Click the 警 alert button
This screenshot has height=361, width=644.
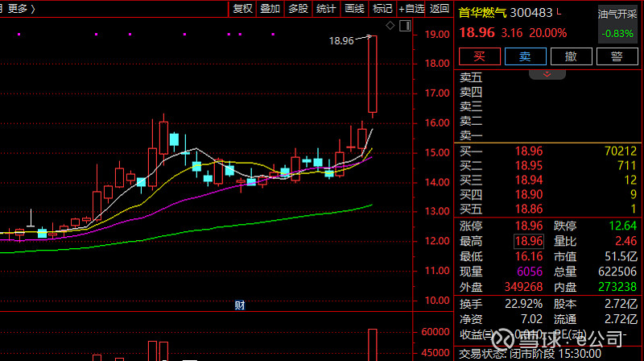[617, 56]
